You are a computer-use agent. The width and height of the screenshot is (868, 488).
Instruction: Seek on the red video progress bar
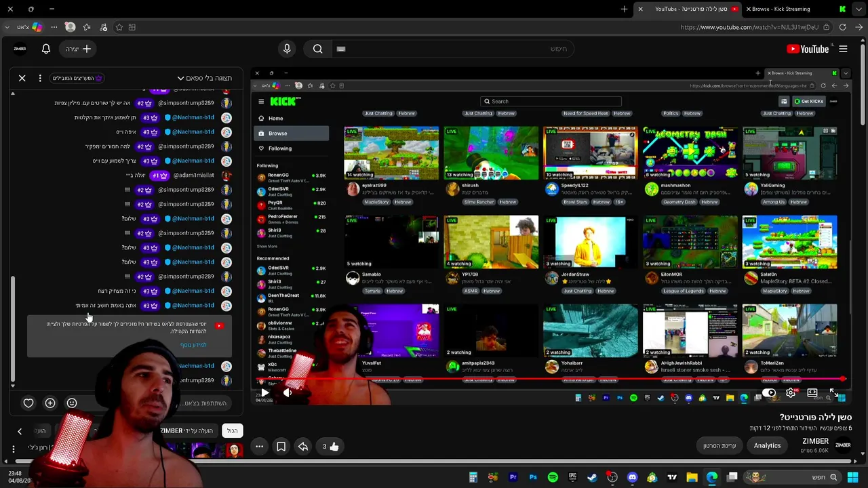point(549,379)
